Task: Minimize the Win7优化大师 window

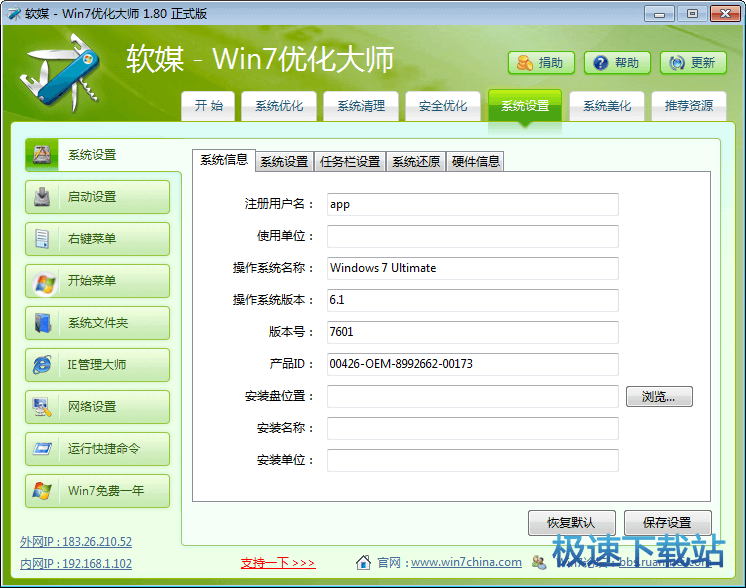Action: point(659,14)
